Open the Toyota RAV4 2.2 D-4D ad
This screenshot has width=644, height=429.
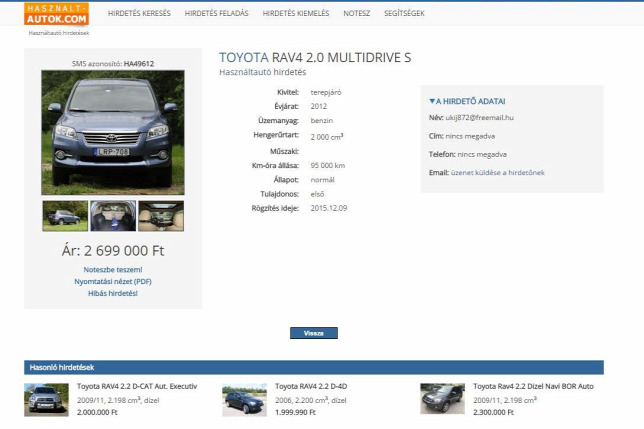[311, 386]
